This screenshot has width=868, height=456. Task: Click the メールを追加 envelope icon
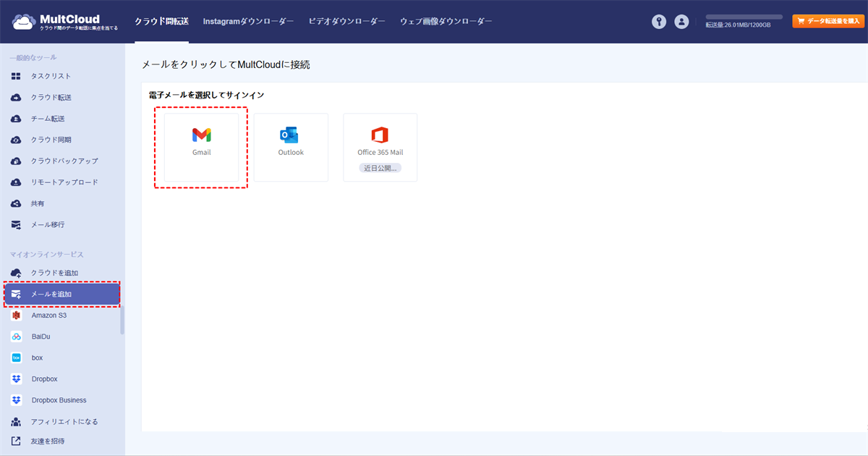click(16, 295)
